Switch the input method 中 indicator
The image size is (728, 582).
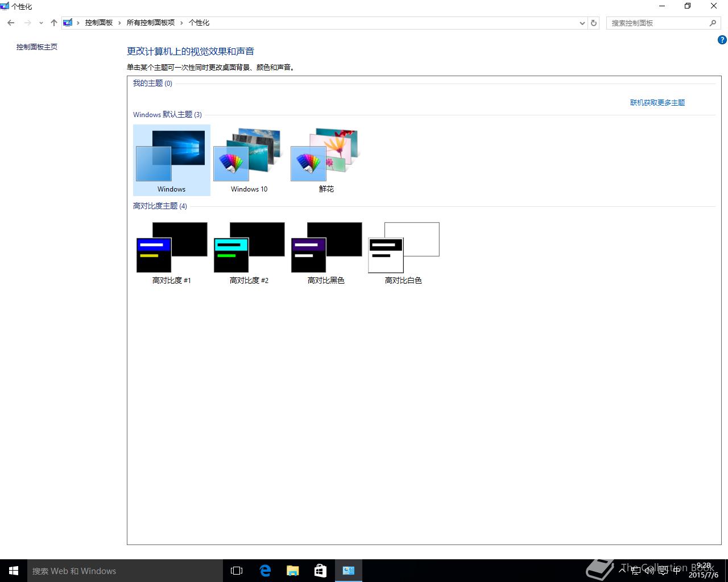tap(677, 571)
